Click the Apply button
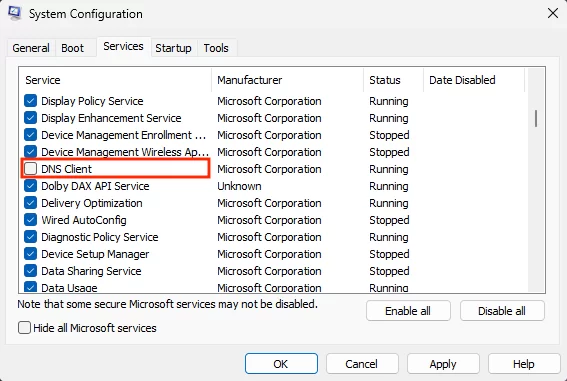This screenshot has height=381, width=567. 443,364
